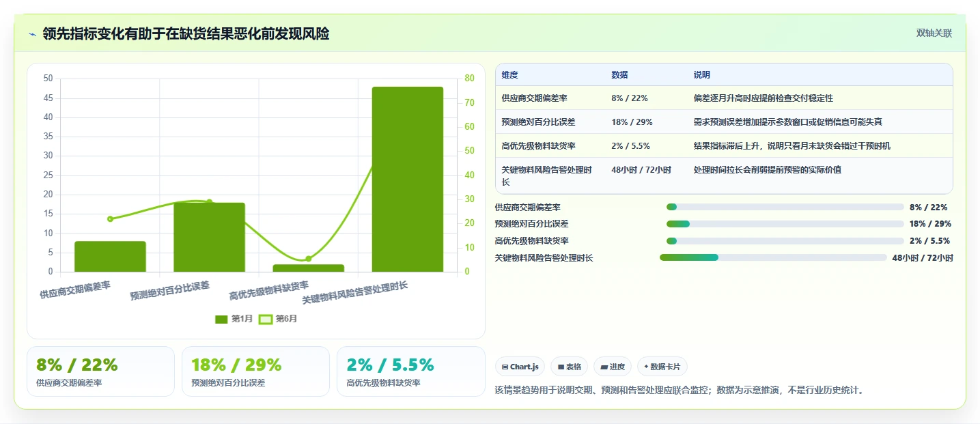Click table value 48小时 / 72小时
This screenshot has width=980, height=424.
tap(641, 170)
